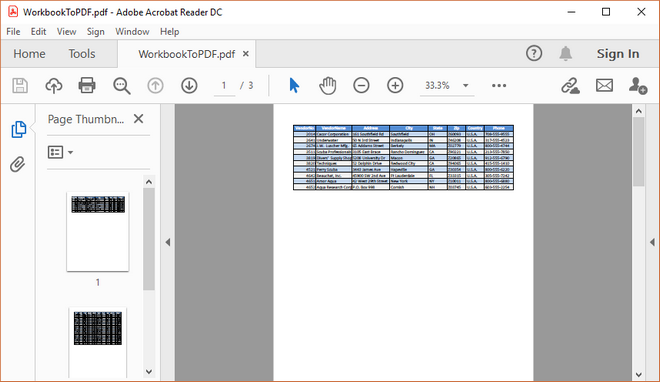The image size is (660, 382).
Task: View notifications bell icon
Action: coord(565,53)
